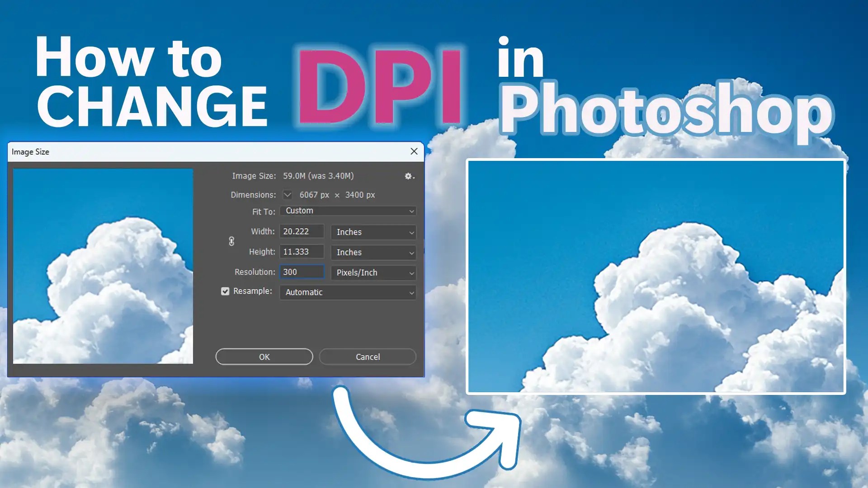This screenshot has width=868, height=488.
Task: Click the Cancel button
Action: pos(367,357)
